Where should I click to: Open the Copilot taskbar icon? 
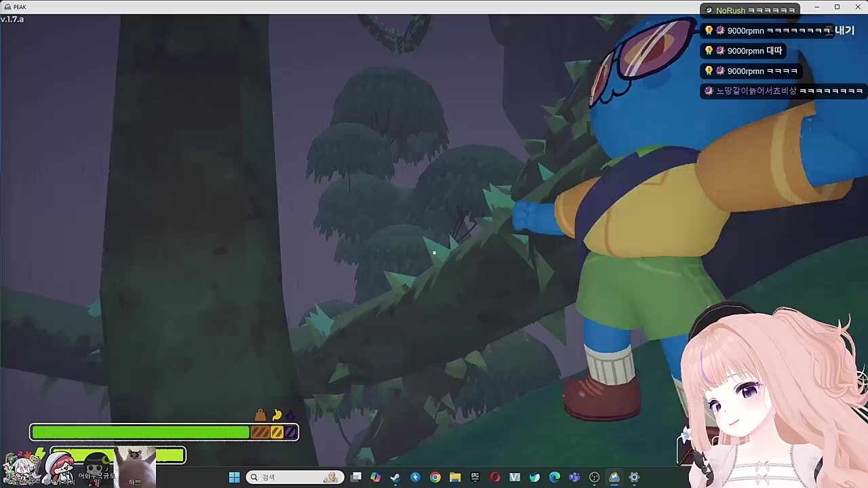pyautogui.click(x=376, y=477)
